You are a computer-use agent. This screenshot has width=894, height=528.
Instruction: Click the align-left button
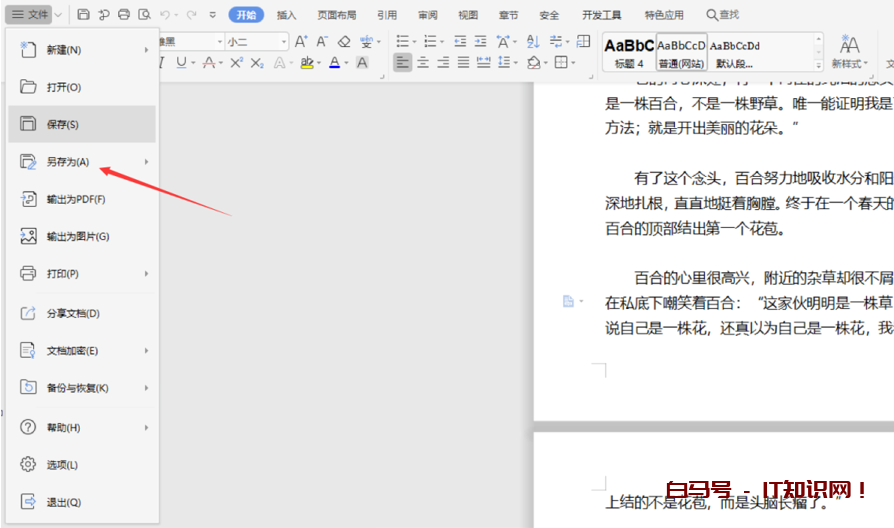(x=403, y=62)
